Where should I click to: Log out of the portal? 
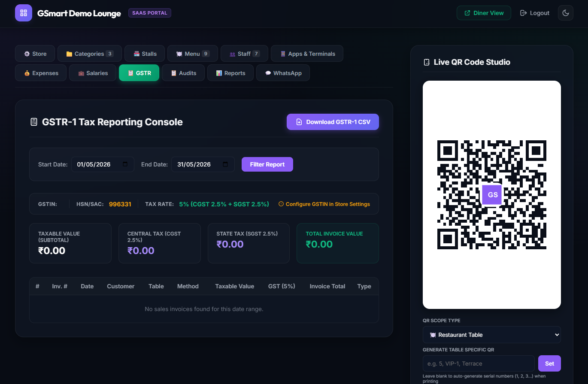click(x=534, y=13)
